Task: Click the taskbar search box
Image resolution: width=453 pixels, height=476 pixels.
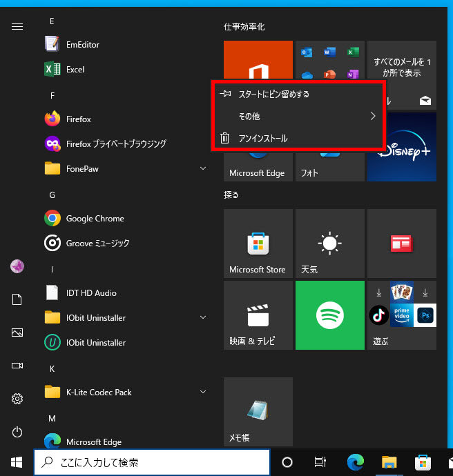Action: pyautogui.click(x=152, y=462)
